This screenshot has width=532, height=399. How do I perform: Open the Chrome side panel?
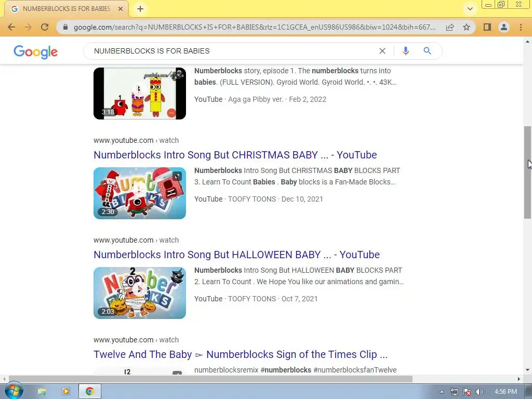point(487,27)
